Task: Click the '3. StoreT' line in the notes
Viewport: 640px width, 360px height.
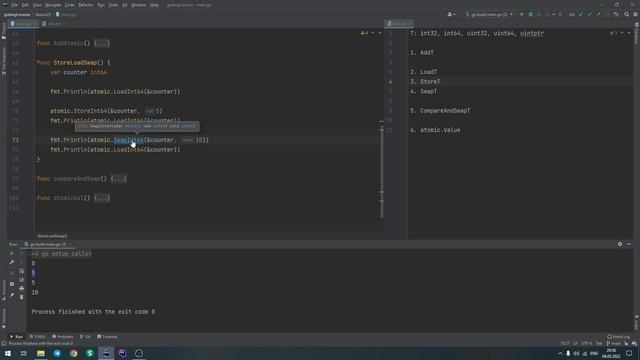Action: (x=425, y=82)
